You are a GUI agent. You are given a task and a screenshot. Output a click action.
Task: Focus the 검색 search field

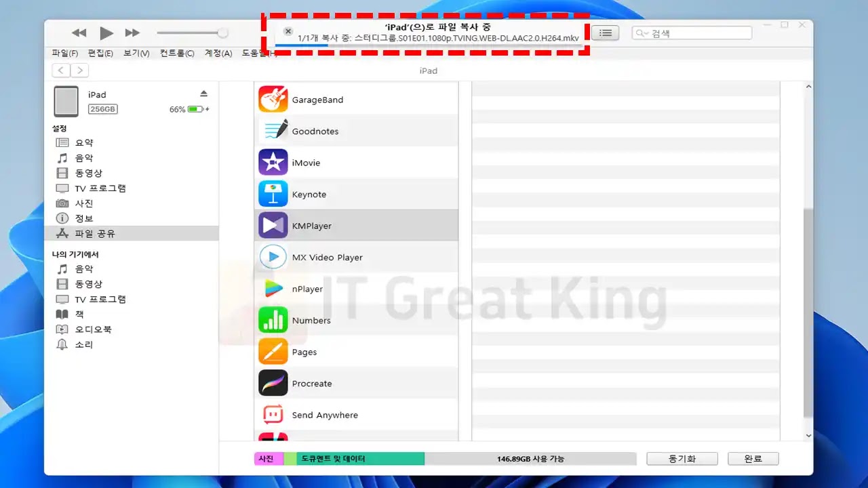pos(692,33)
